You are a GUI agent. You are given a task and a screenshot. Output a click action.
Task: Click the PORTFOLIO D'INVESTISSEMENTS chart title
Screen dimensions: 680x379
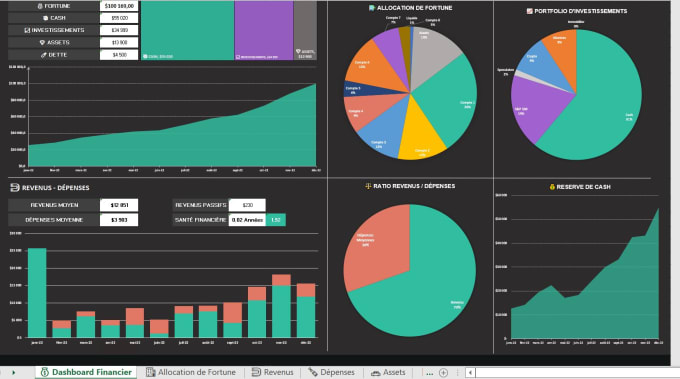581,11
